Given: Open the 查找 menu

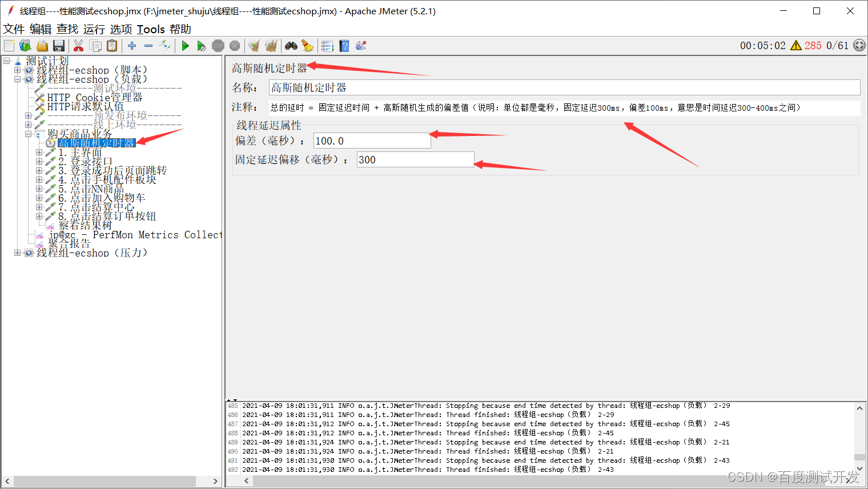Looking at the screenshot, I should [67, 29].
